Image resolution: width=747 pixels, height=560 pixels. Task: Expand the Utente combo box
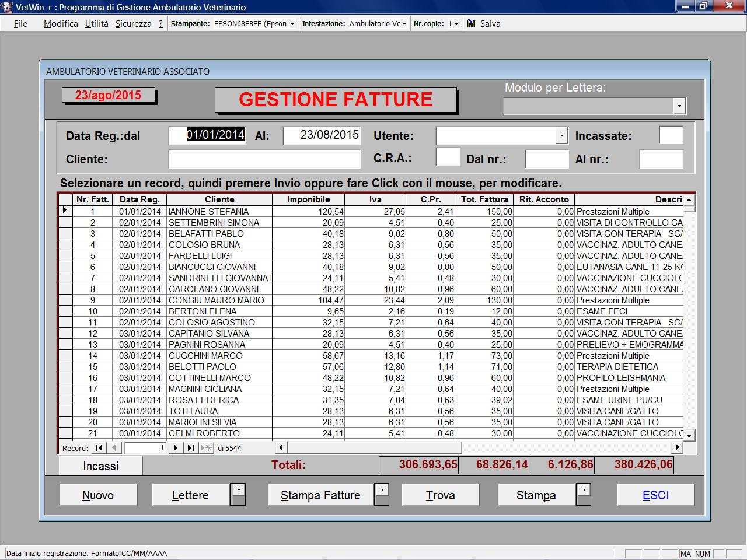coord(561,136)
